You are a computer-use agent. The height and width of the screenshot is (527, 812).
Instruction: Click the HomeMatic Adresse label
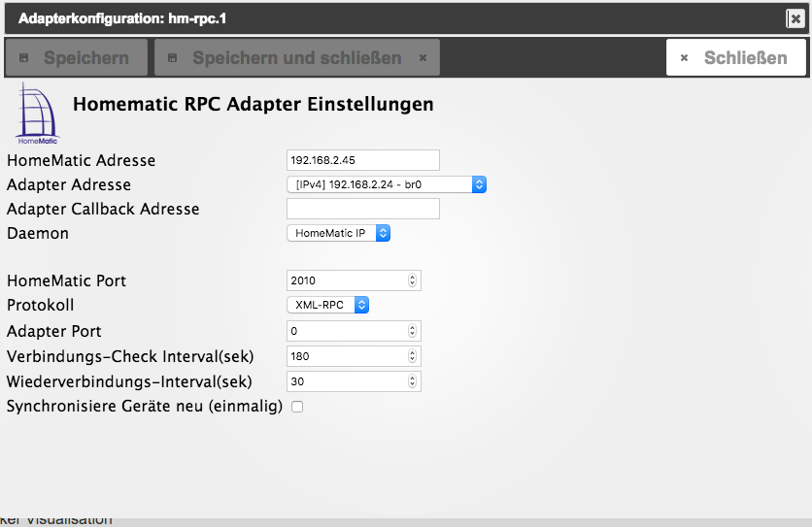[81, 160]
